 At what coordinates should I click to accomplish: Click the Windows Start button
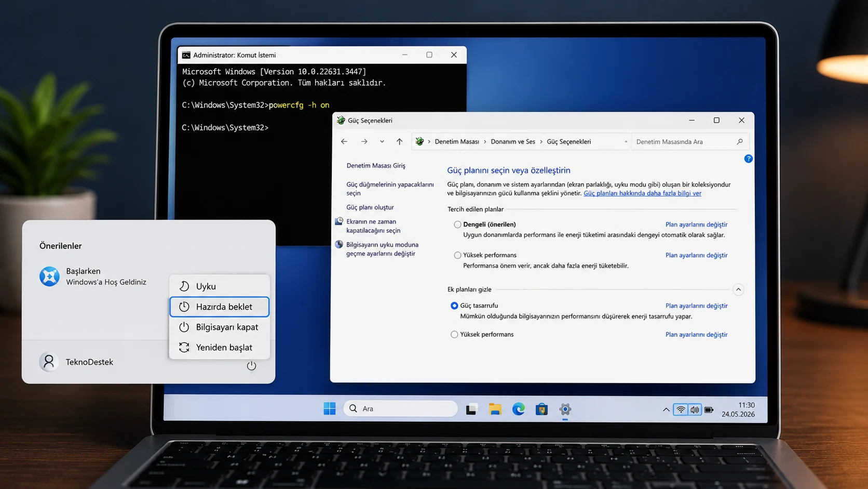[329, 408]
